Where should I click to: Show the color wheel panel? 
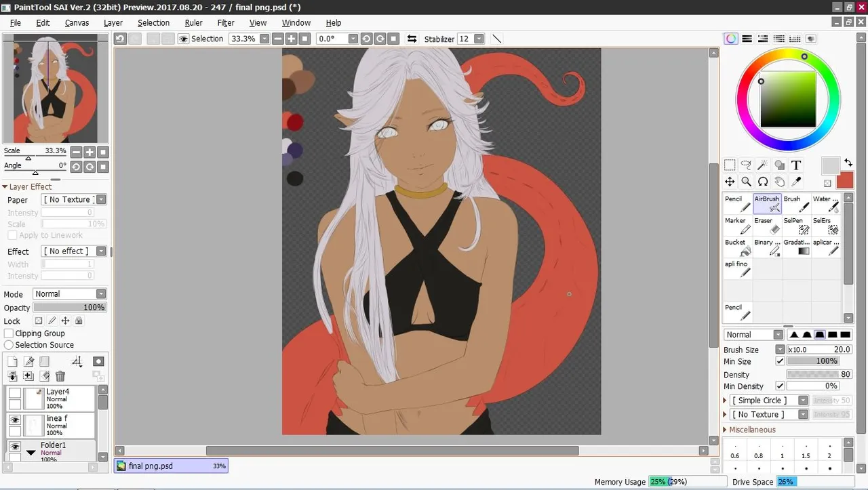[x=730, y=39]
